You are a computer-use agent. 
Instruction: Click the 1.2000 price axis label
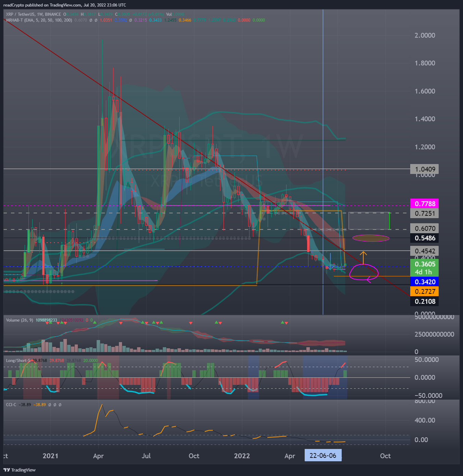point(425,147)
